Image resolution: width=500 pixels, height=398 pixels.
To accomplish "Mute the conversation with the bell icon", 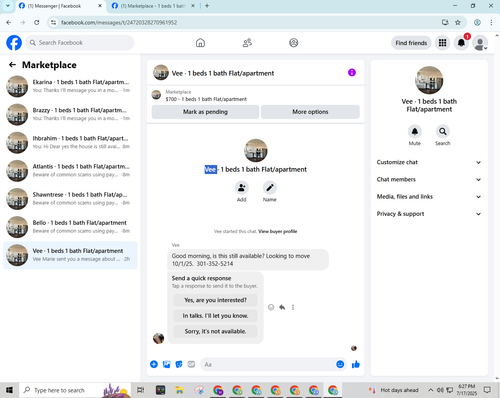I will (x=415, y=132).
